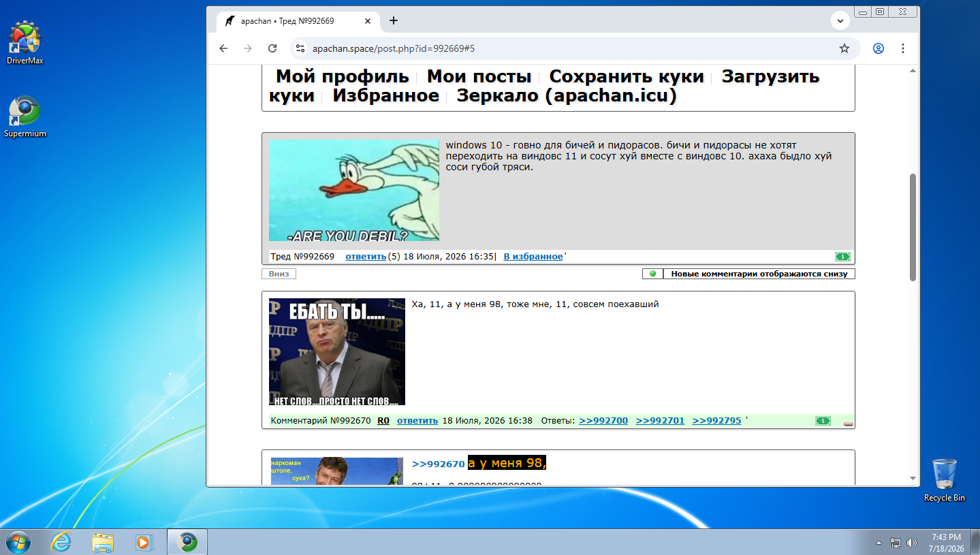Click the Комментарий №992670 label
This screenshot has width=980, height=555.
tap(321, 421)
